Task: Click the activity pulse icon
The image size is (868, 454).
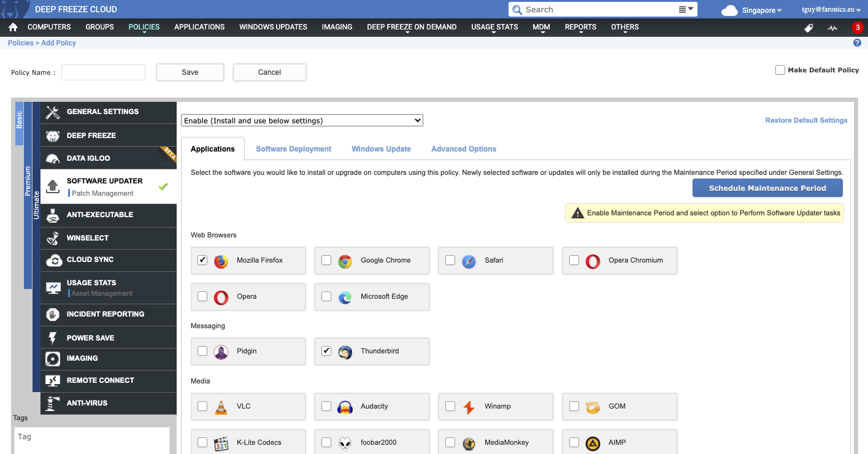Action: pyautogui.click(x=832, y=28)
